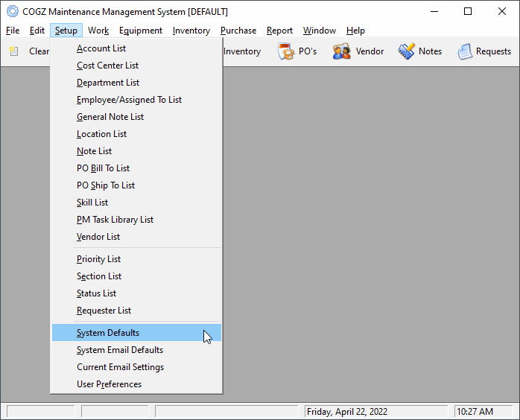Open the Edit menu
Screen dimensions: 520x420
[37, 31]
